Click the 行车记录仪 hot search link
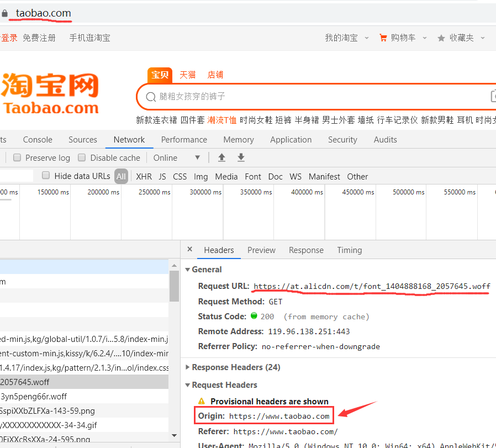 coord(397,120)
